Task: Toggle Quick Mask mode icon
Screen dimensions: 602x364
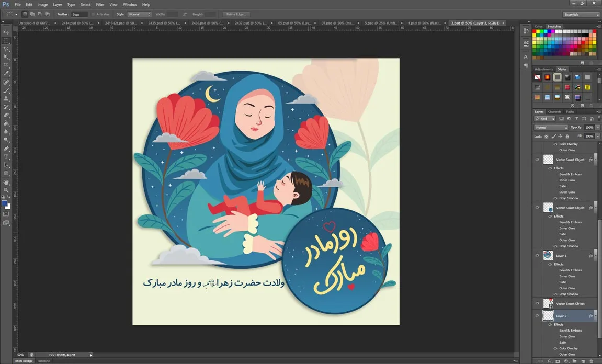Action: coord(6,214)
